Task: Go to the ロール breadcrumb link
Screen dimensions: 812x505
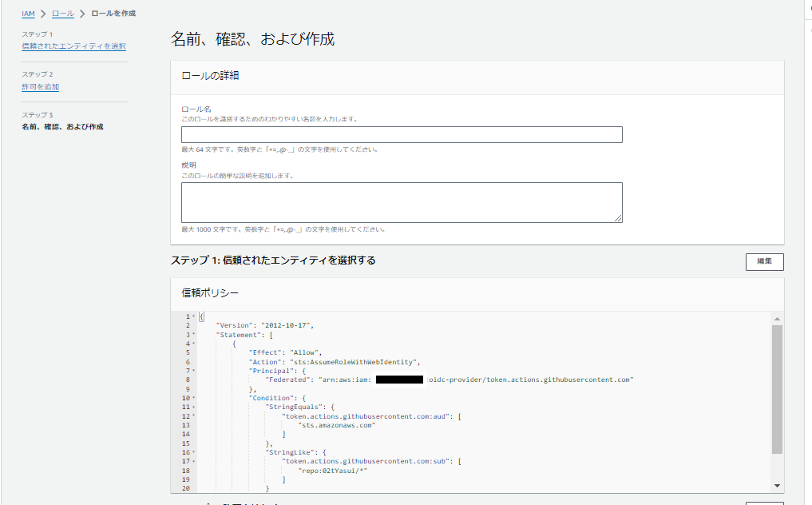Action: (x=62, y=14)
